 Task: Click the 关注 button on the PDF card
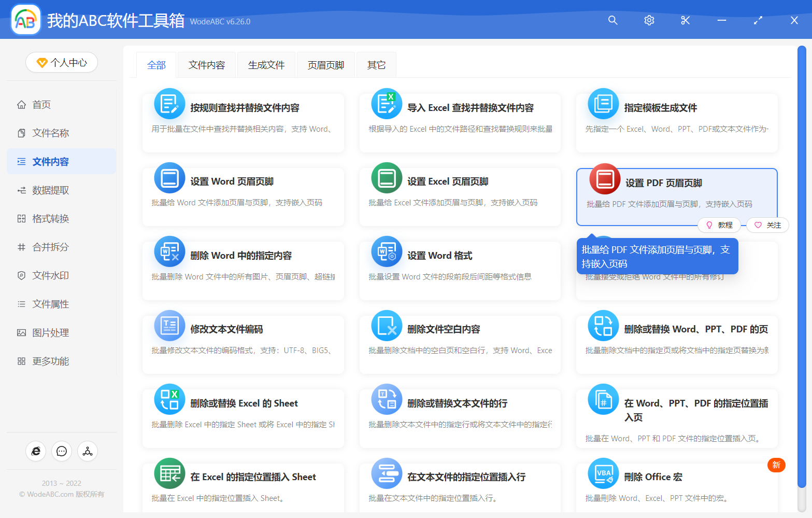coord(767,225)
